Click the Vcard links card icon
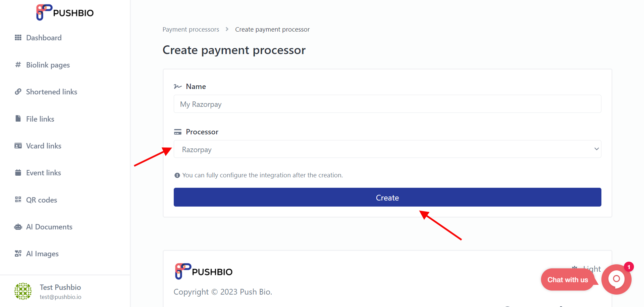 click(18, 146)
